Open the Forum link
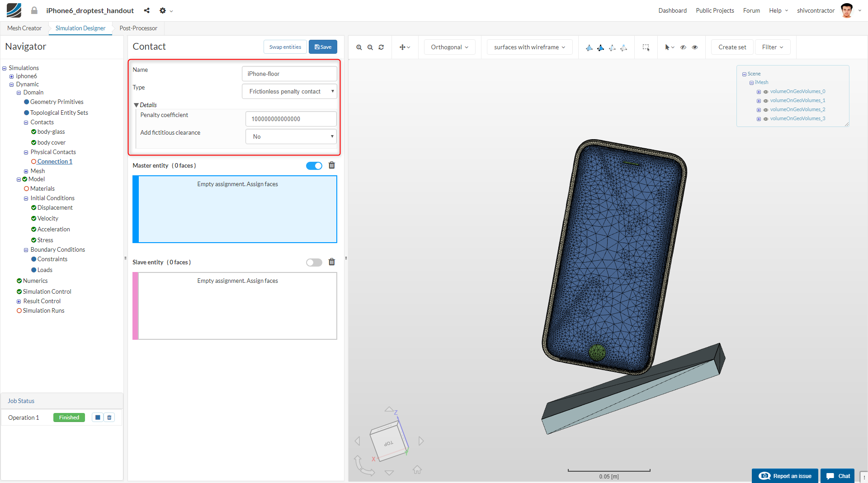Image resolution: width=868 pixels, height=483 pixels. click(x=751, y=10)
